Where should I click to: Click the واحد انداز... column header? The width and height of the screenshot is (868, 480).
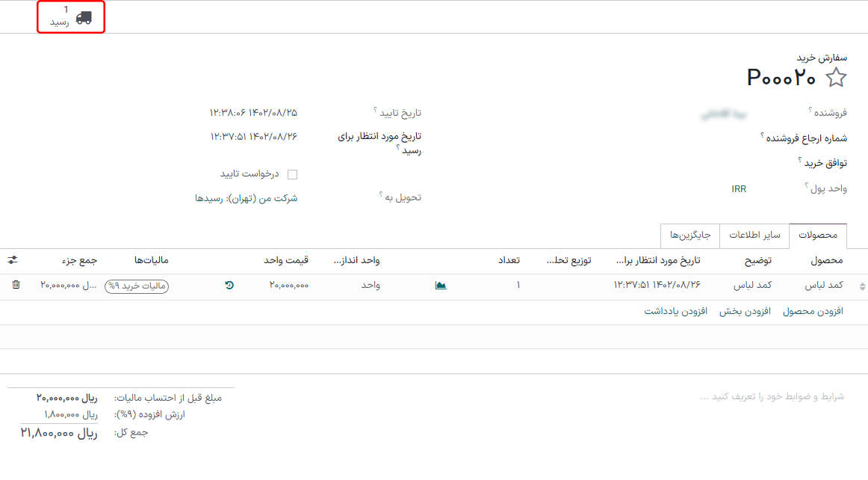(356, 260)
